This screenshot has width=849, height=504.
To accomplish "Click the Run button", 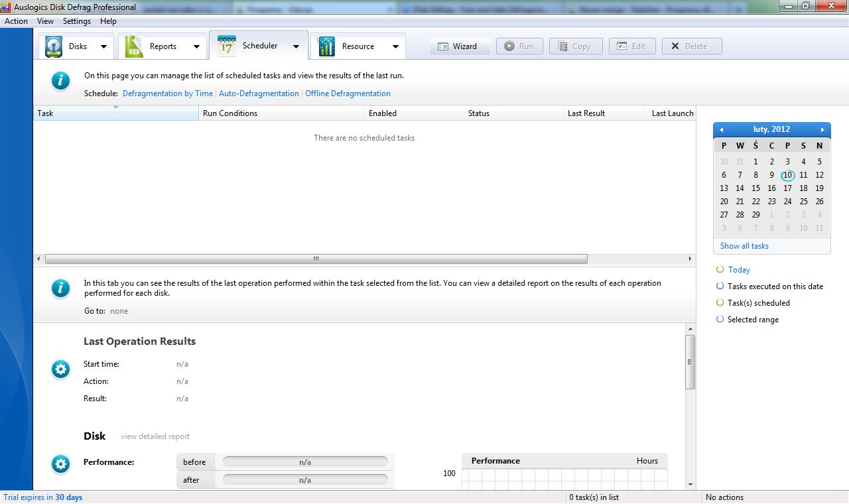I will 519,46.
